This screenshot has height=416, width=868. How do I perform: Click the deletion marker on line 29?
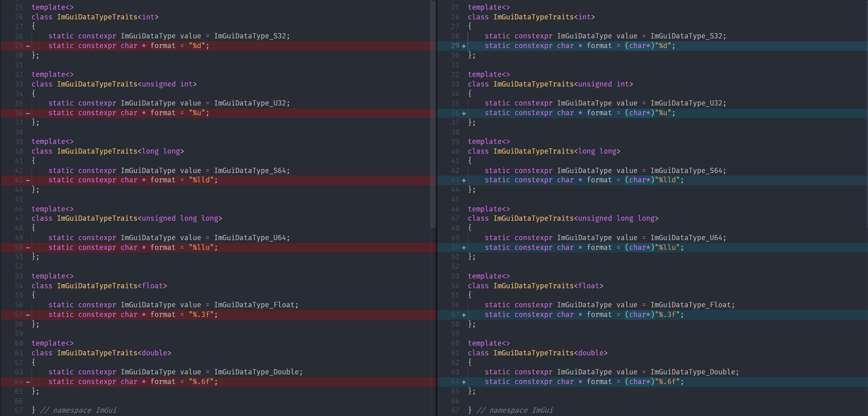pos(27,46)
